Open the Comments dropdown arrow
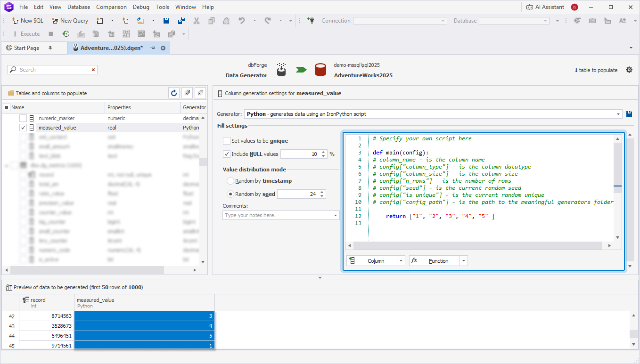 (x=336, y=215)
